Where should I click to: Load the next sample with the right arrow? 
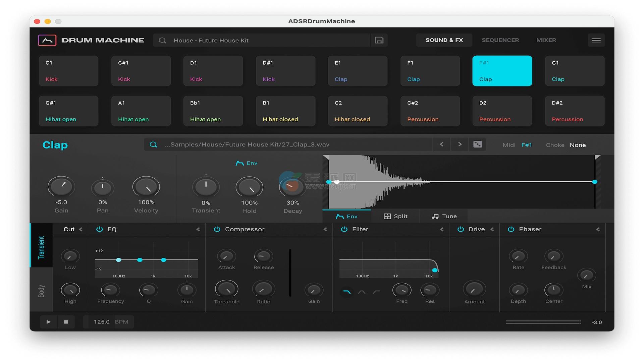(x=460, y=144)
